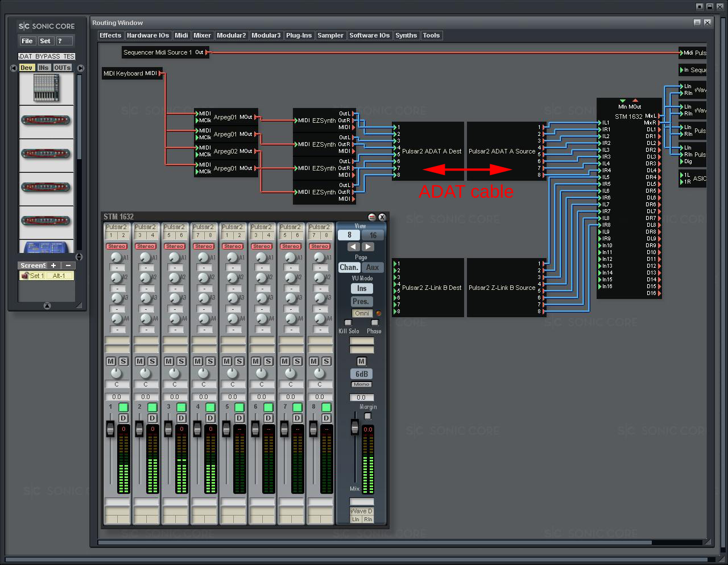
Task: Toggle the Mono master button
Action: coord(362,384)
